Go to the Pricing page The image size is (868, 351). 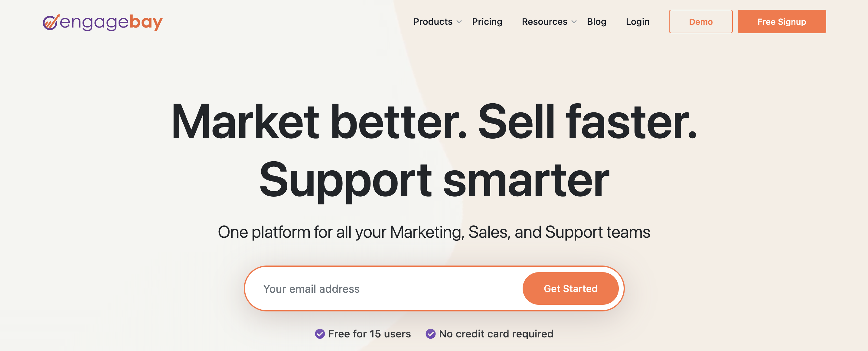point(487,21)
